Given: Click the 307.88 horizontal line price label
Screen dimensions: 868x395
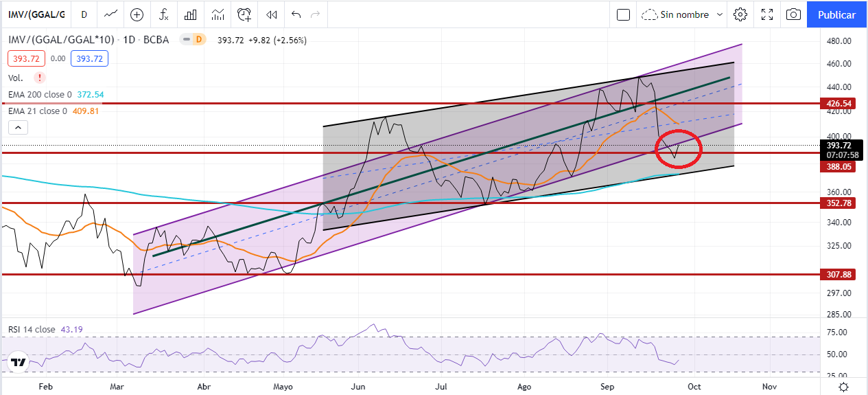Looking at the screenshot, I should pos(838,274).
